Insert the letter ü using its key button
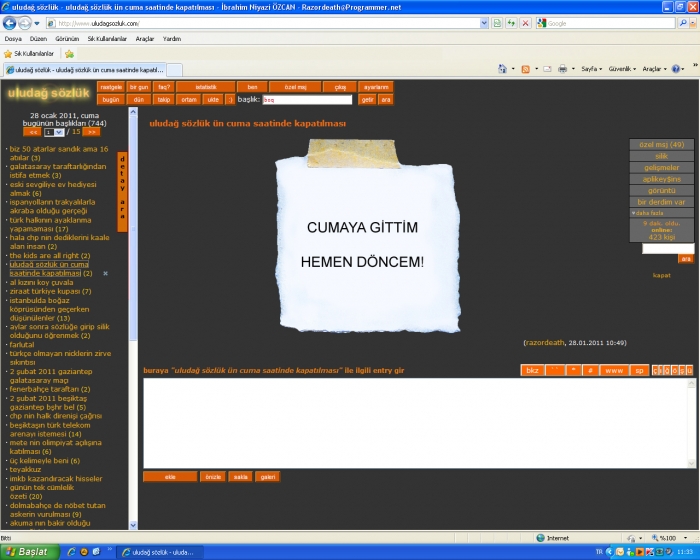 pyautogui.click(x=689, y=371)
